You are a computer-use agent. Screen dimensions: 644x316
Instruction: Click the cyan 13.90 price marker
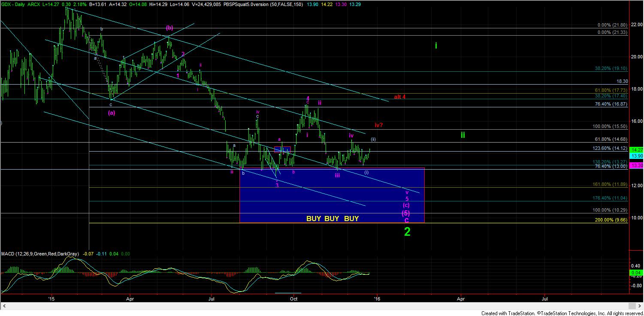tap(635, 155)
